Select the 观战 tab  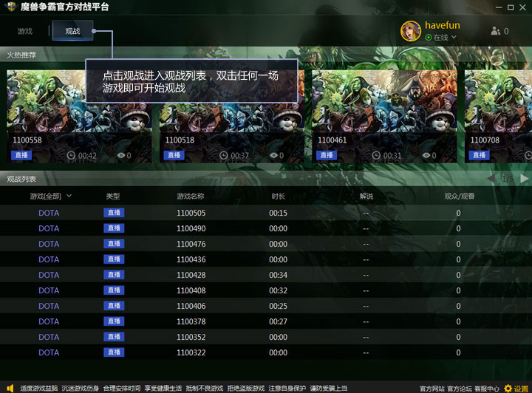coord(72,31)
